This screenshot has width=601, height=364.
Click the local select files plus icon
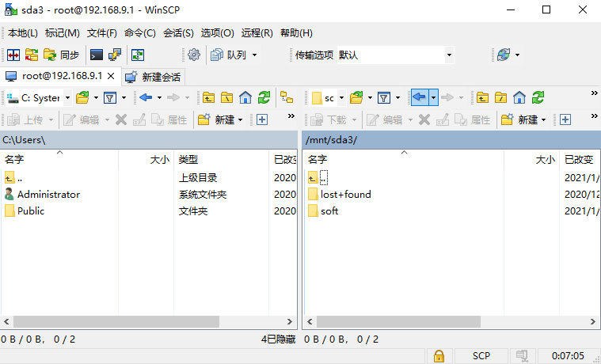point(262,120)
